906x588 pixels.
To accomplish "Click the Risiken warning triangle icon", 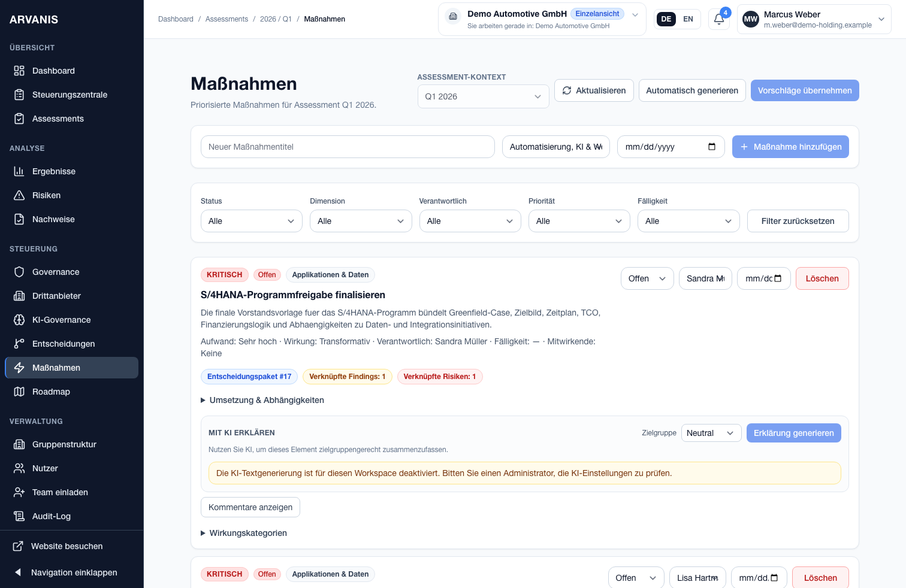I will [19, 195].
